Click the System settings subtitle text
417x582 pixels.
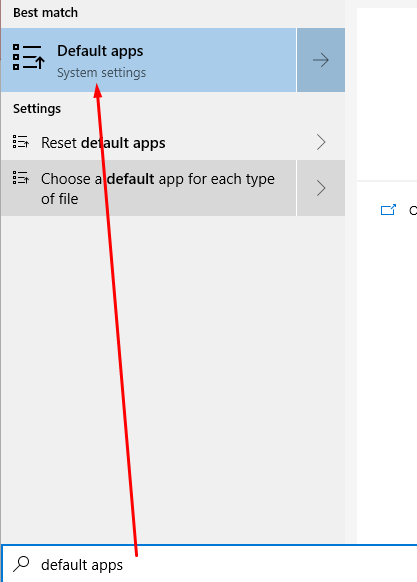tap(101, 73)
